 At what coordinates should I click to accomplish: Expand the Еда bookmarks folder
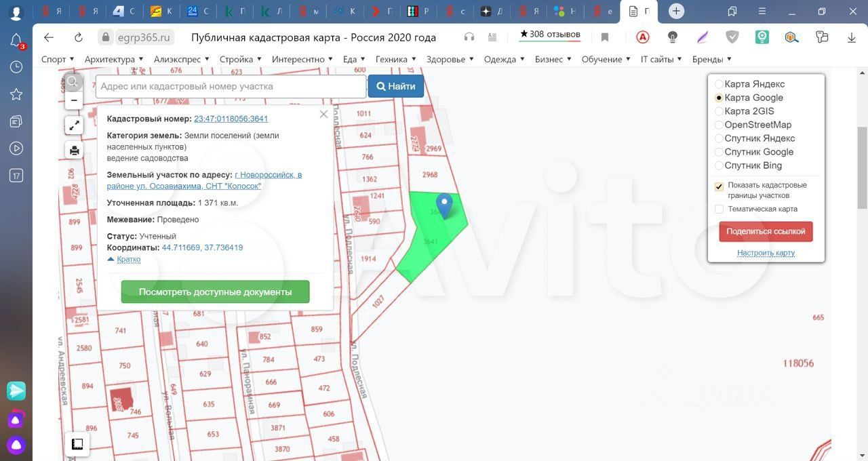(354, 59)
